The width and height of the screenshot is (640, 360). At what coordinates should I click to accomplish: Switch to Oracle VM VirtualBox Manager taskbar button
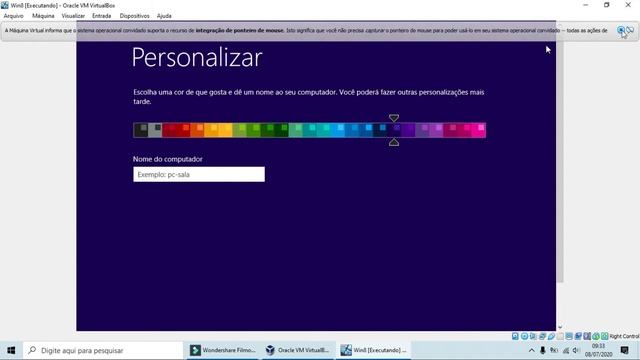(x=297, y=350)
